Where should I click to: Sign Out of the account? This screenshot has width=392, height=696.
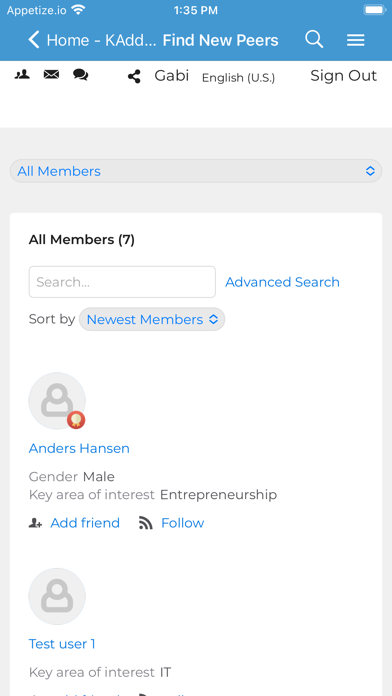(x=344, y=76)
